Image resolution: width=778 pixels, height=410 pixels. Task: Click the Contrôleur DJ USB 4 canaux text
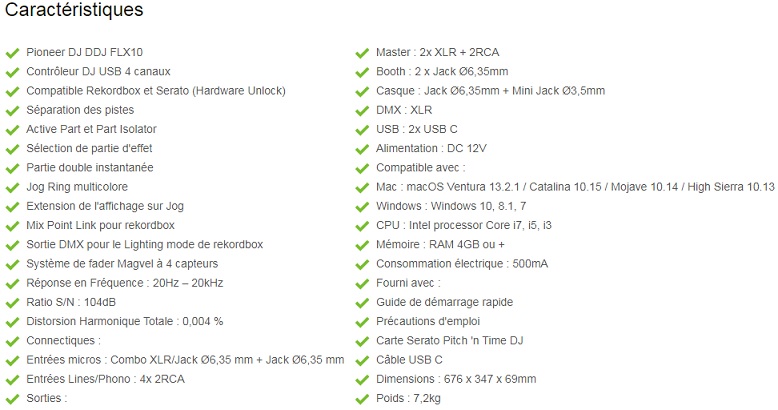[98, 71]
